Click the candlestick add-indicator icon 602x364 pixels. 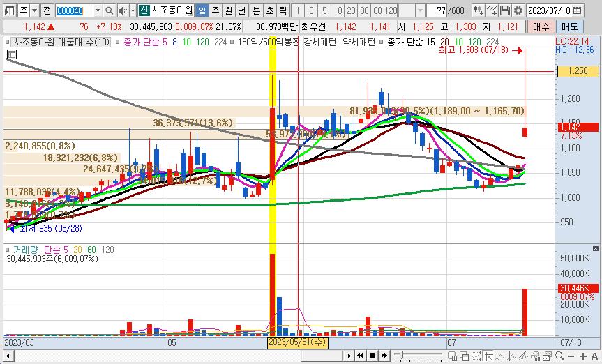tap(478, 10)
